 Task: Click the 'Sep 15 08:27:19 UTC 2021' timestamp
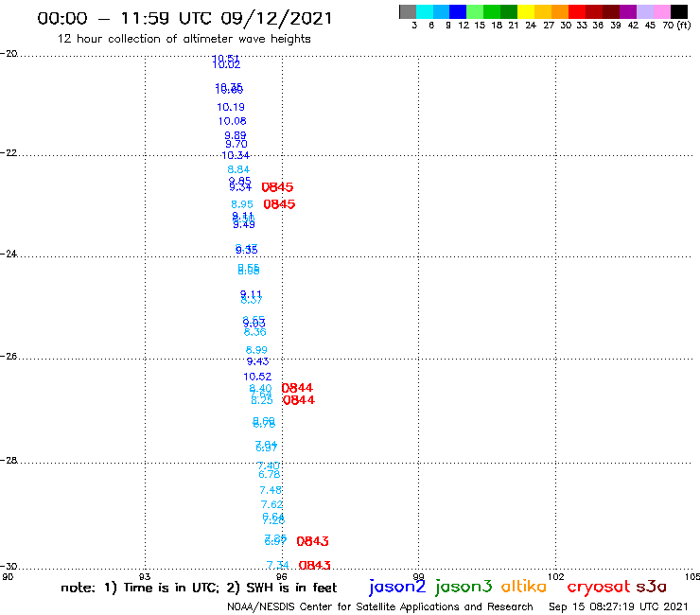tap(619, 606)
